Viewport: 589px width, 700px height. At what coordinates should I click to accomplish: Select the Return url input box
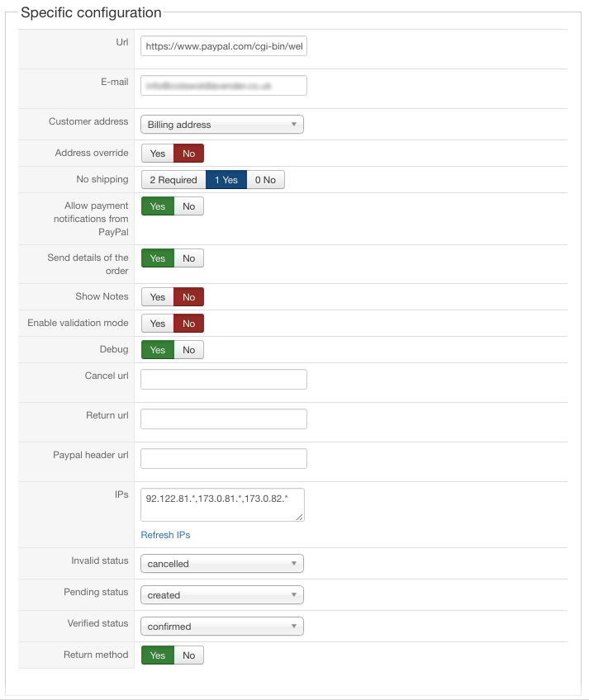224,419
